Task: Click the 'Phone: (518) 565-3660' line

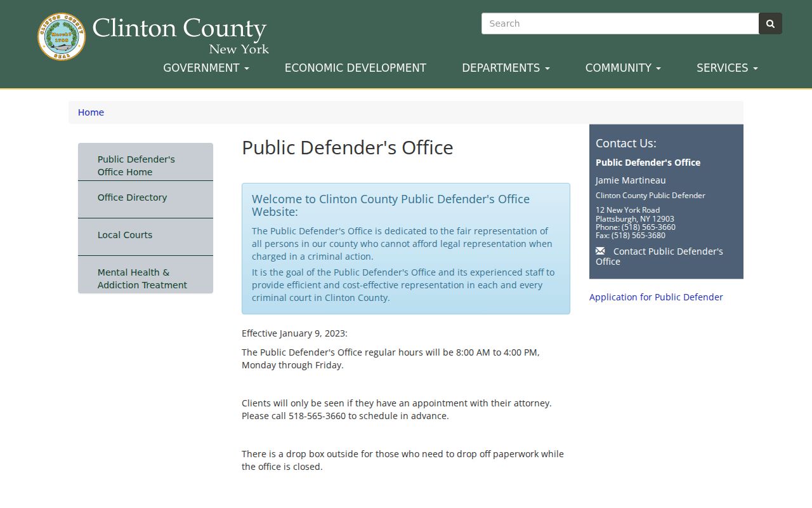Action: coord(636,227)
